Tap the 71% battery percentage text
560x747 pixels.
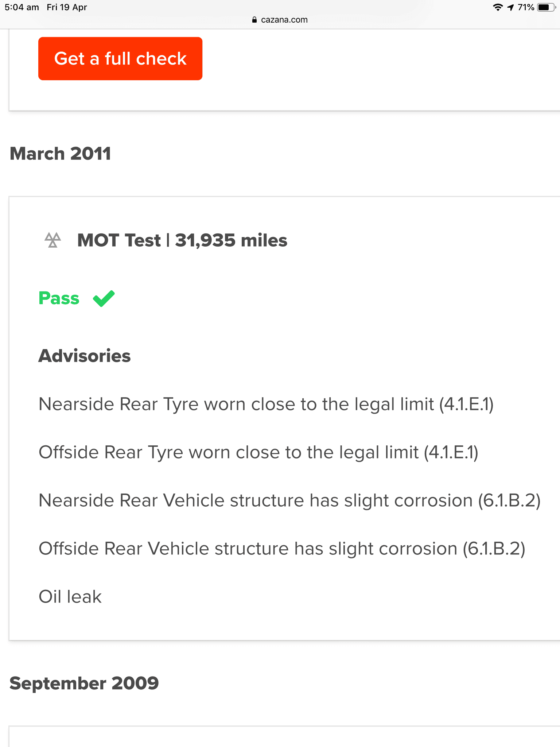pos(526,7)
